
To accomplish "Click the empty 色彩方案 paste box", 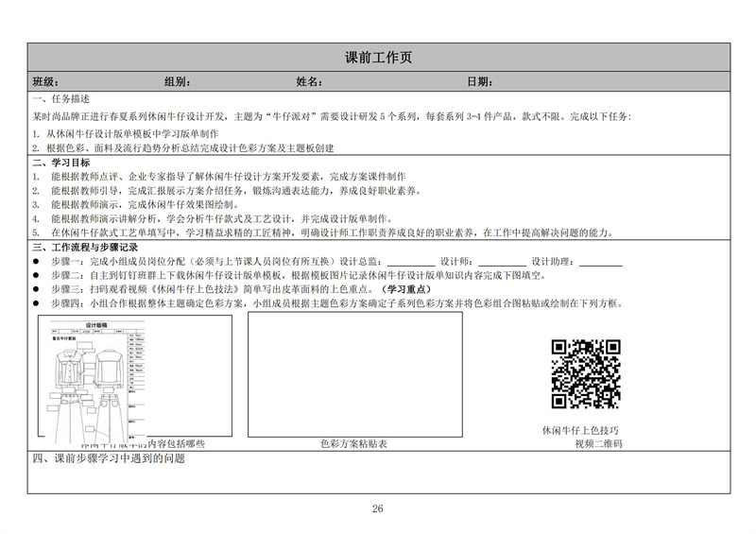I will (355, 374).
